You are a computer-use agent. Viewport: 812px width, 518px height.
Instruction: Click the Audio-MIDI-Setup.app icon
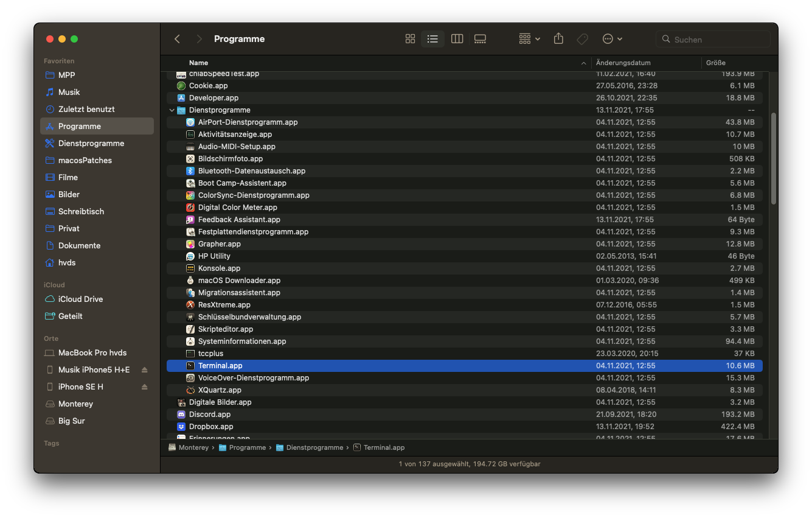(x=190, y=147)
